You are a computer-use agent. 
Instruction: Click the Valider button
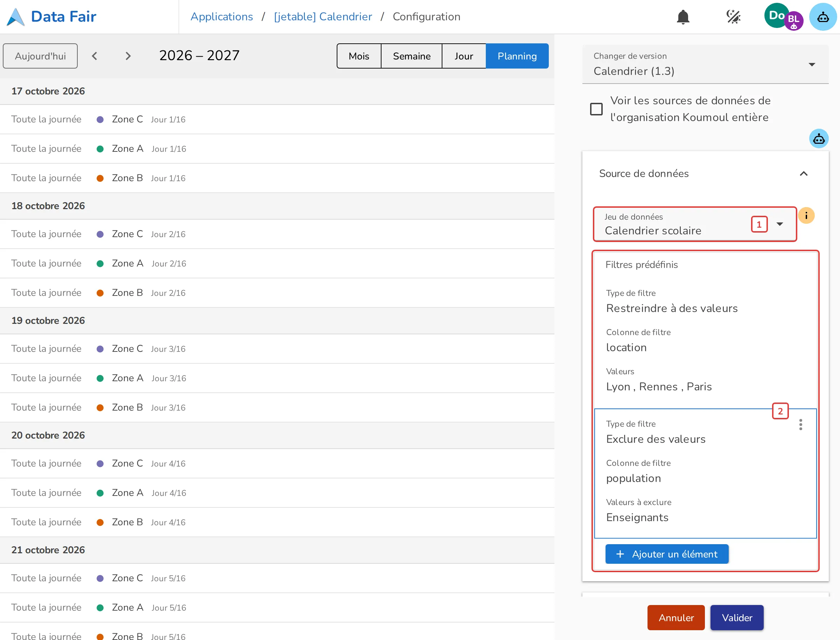(737, 618)
